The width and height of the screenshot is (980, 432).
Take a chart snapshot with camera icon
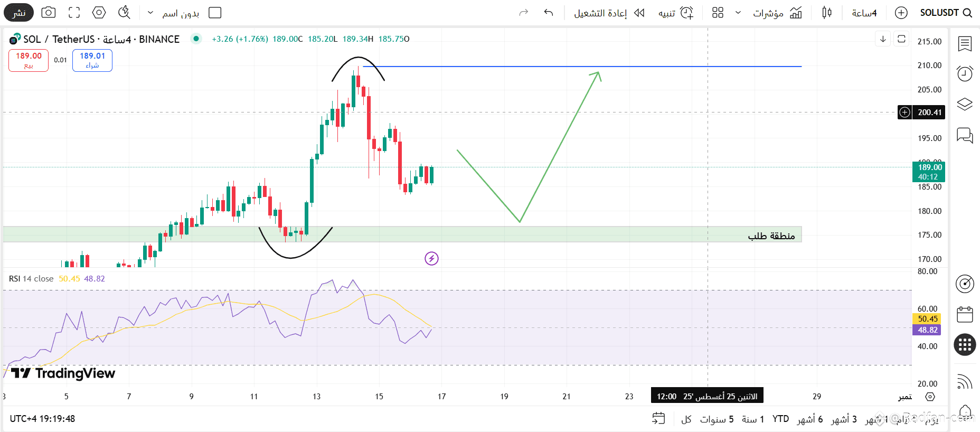49,13
